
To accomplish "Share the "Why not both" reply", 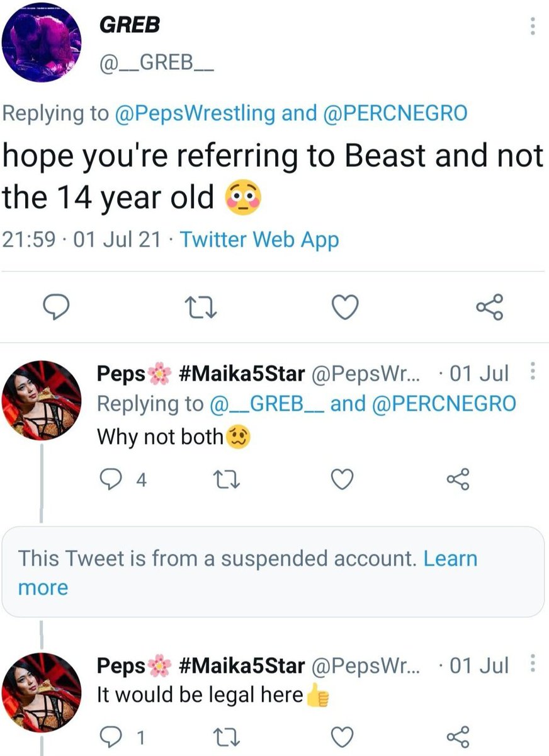I will (458, 480).
